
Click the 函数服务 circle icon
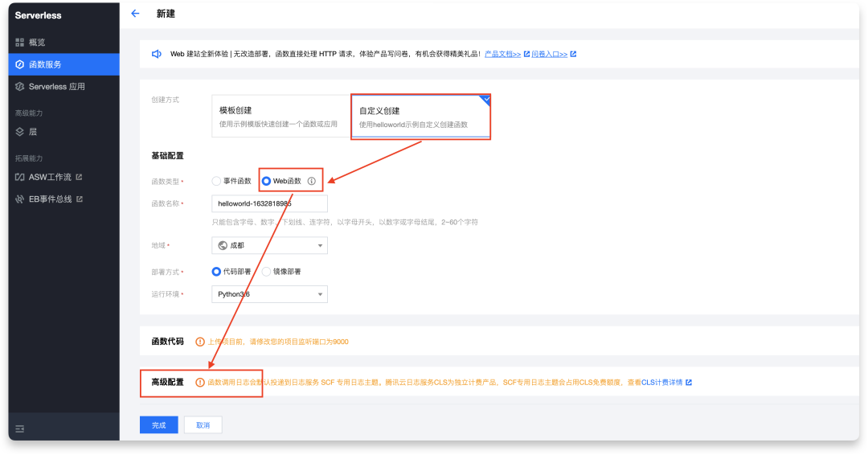(20, 64)
